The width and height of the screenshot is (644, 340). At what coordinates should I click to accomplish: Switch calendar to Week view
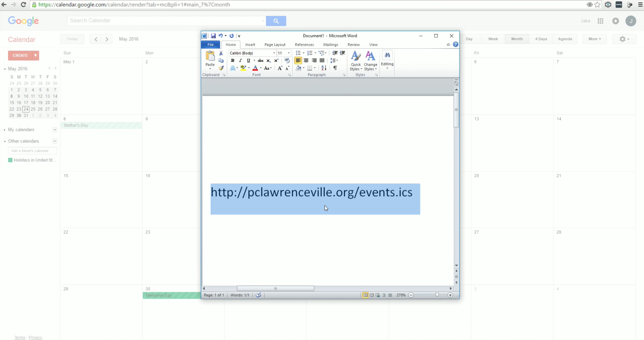click(x=493, y=39)
